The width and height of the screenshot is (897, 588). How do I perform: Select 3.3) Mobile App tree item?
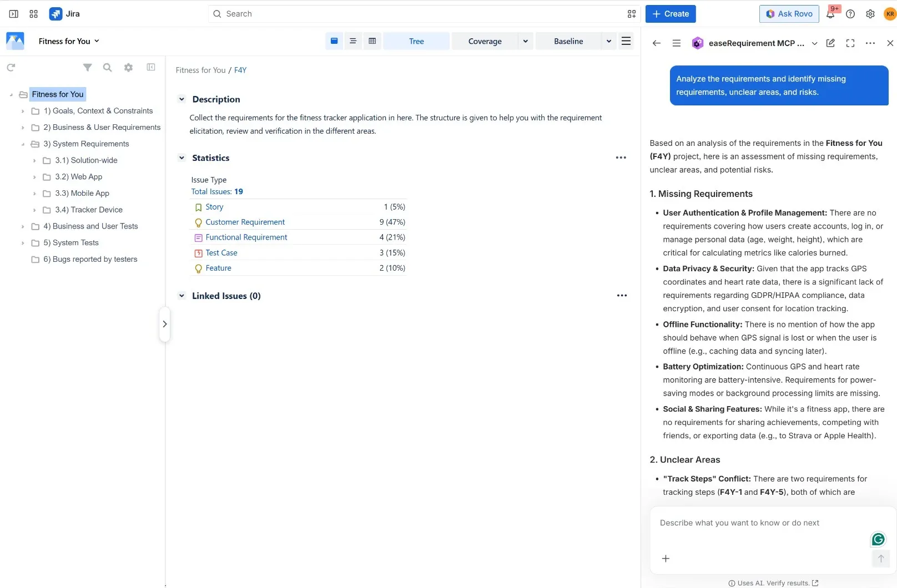[82, 194]
